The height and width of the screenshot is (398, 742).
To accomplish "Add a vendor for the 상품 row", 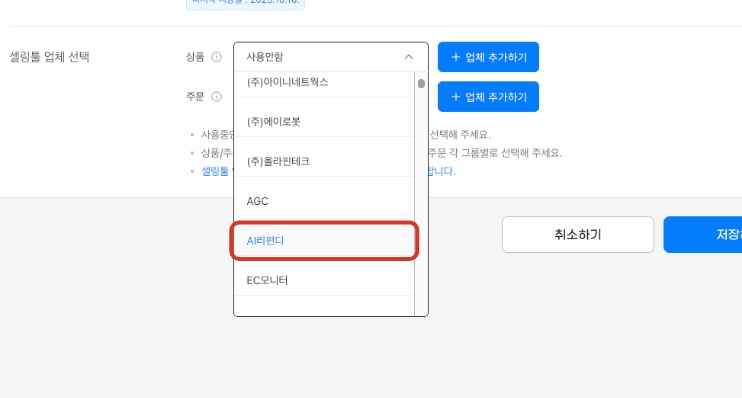I will (488, 57).
